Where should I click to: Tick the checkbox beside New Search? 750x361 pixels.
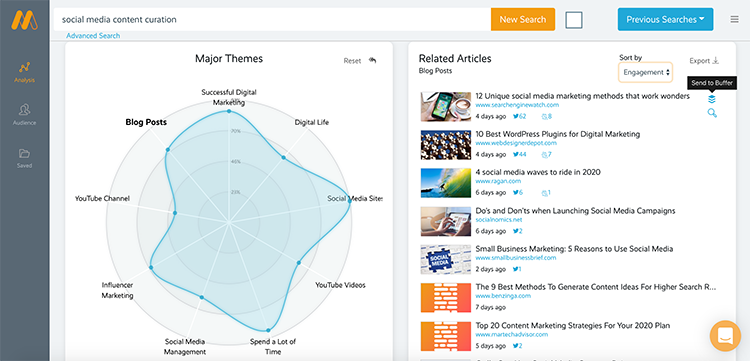click(x=574, y=20)
